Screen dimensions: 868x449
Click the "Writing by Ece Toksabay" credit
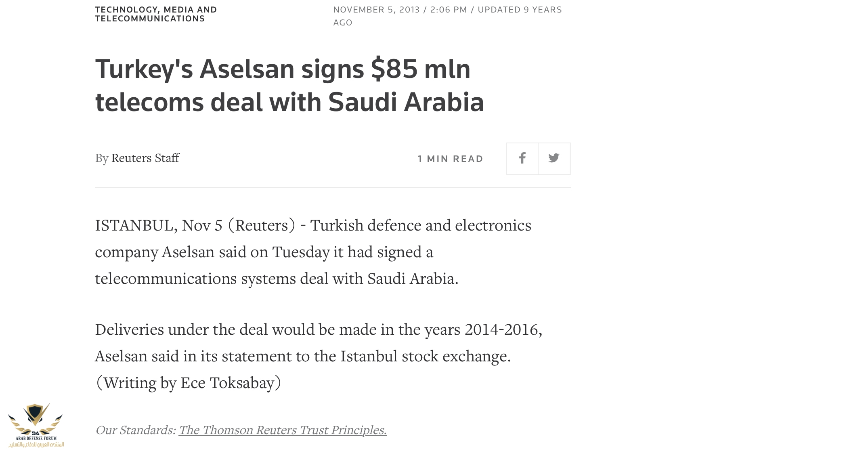point(188,383)
